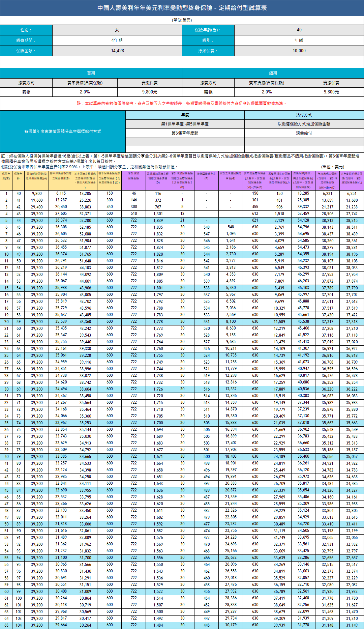Select the 年繳 payment mode value

[x=299, y=40]
